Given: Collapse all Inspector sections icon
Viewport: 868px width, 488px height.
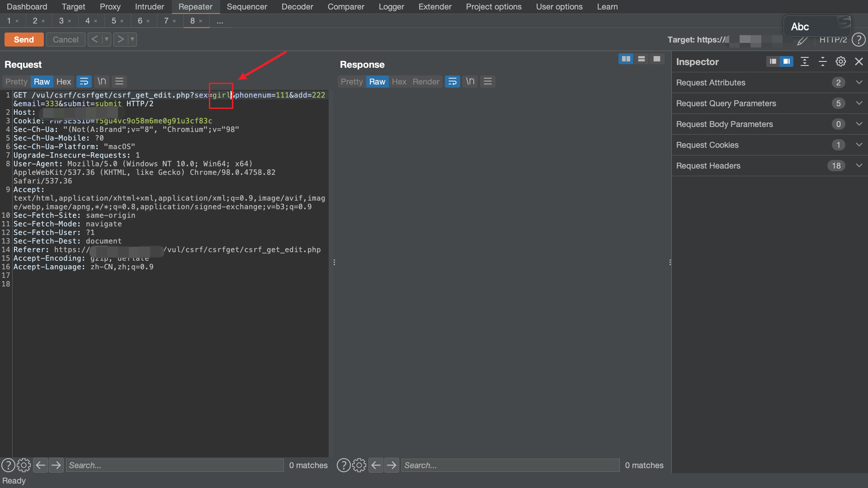Looking at the screenshot, I should (823, 61).
